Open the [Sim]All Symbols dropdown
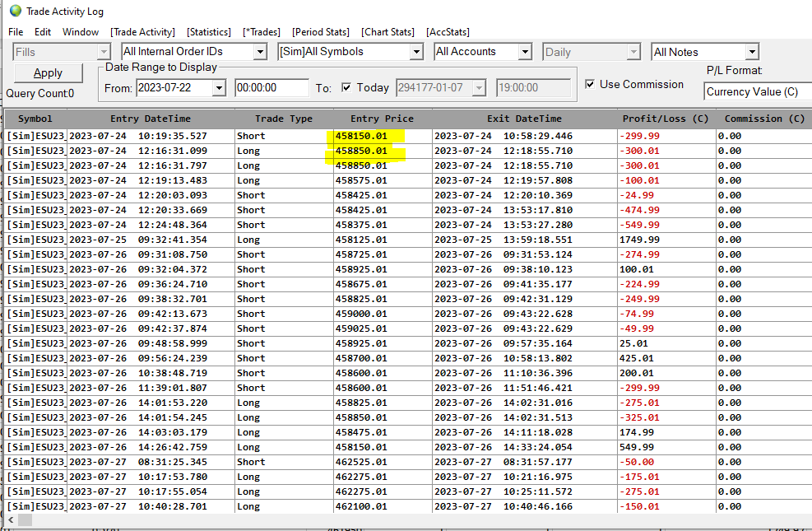Image resolution: width=812 pixels, height=531 pixels. pos(416,52)
